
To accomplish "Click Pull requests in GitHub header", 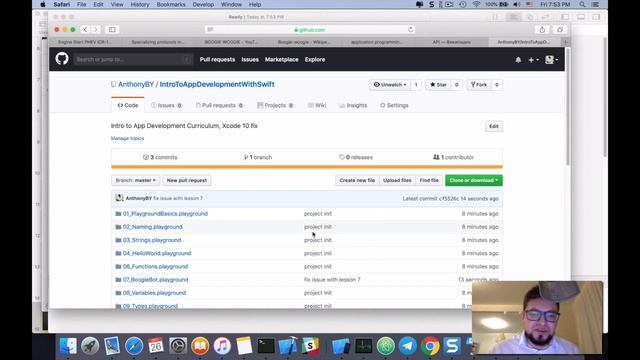I will (217, 60).
